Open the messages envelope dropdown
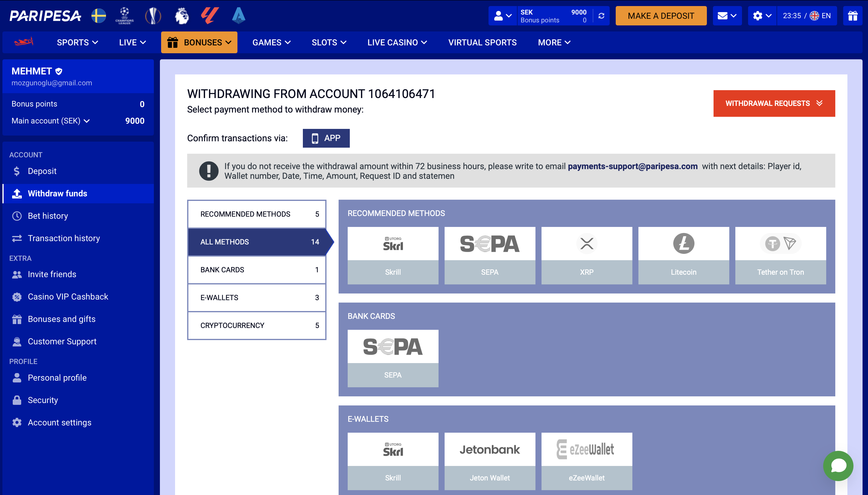Viewport: 868px width, 495px height. (727, 16)
